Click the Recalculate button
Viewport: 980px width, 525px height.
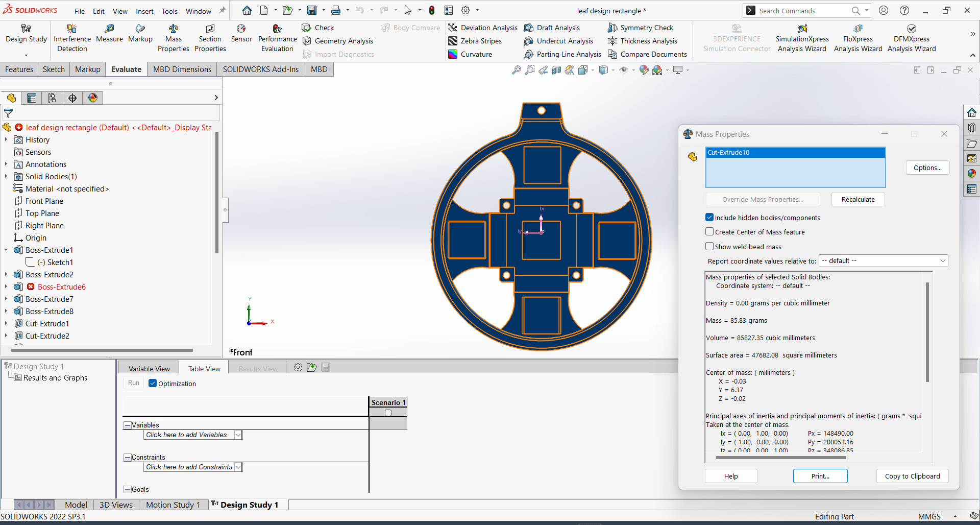[857, 199]
